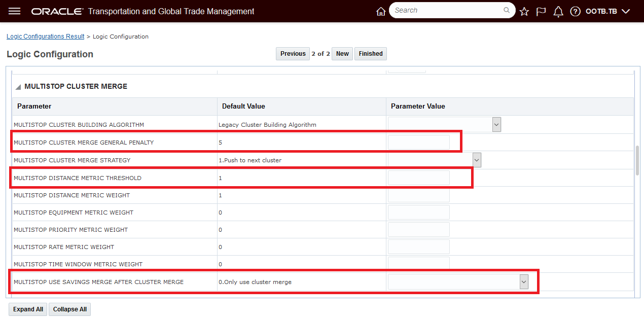Viewport: 644px width, 318px height.
Task: Go to the Home page icon
Action: [x=381, y=12]
